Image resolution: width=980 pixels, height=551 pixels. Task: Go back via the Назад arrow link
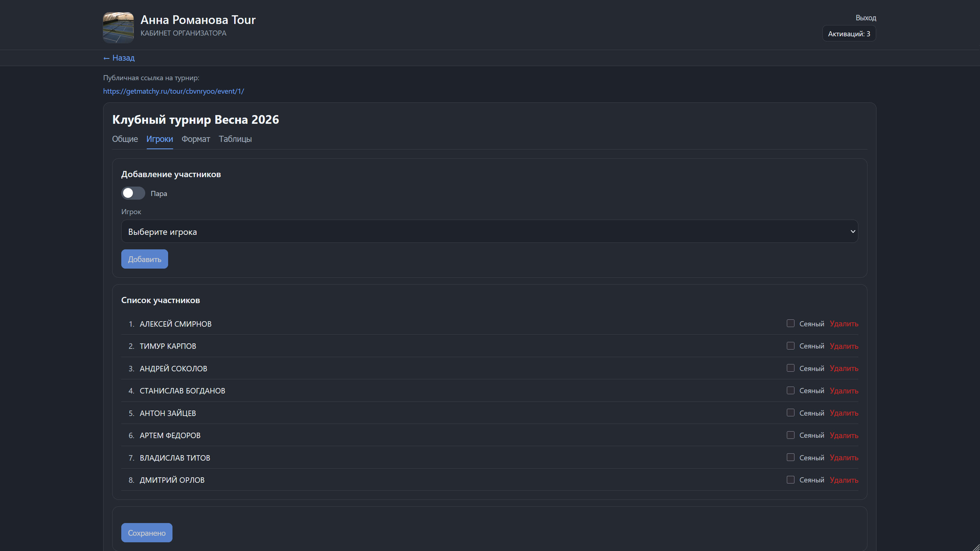119,58
